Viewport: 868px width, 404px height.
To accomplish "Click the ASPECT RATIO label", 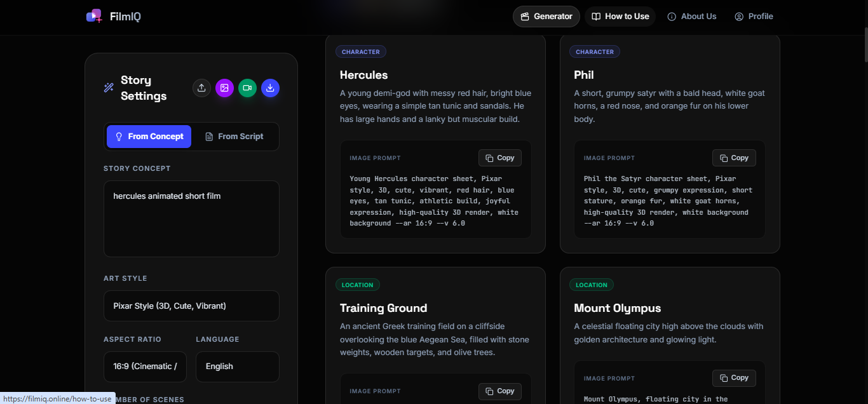I will [132, 339].
